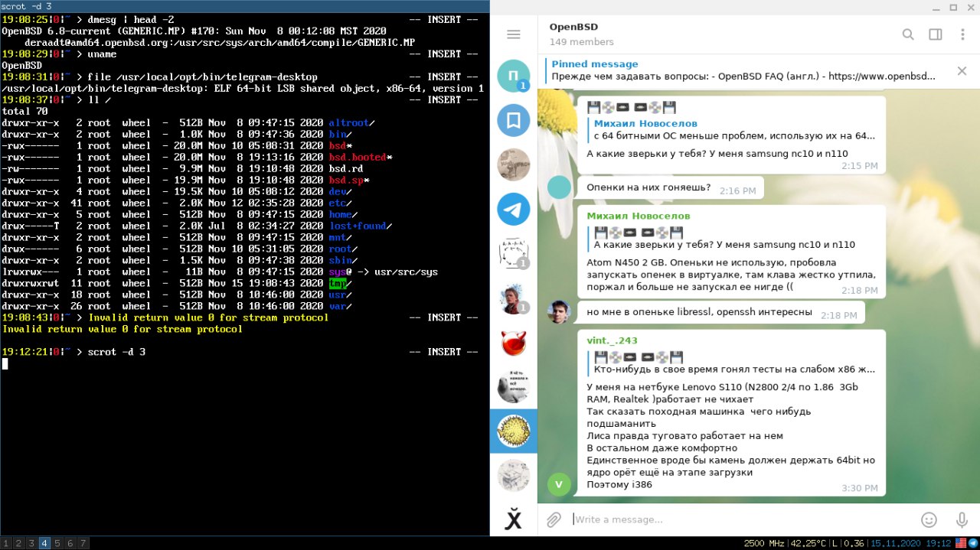Open the chat with Doc Brown photo avatar
The image size is (980, 550).
(x=514, y=298)
